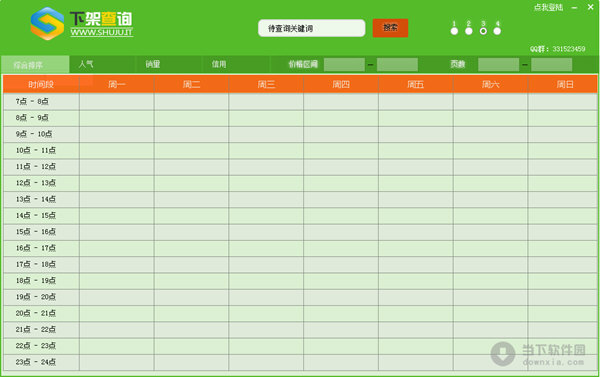Switch to the 综合排序 sort tab

pyautogui.click(x=35, y=65)
